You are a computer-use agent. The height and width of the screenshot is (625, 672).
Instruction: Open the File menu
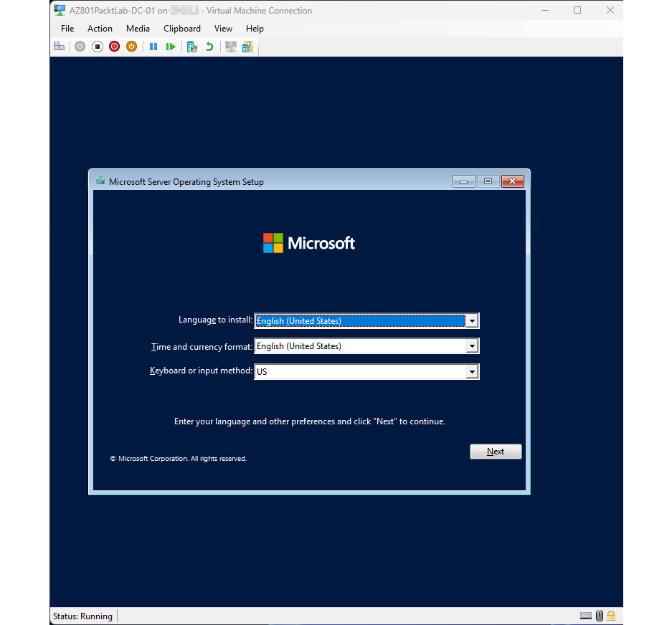[x=67, y=29]
